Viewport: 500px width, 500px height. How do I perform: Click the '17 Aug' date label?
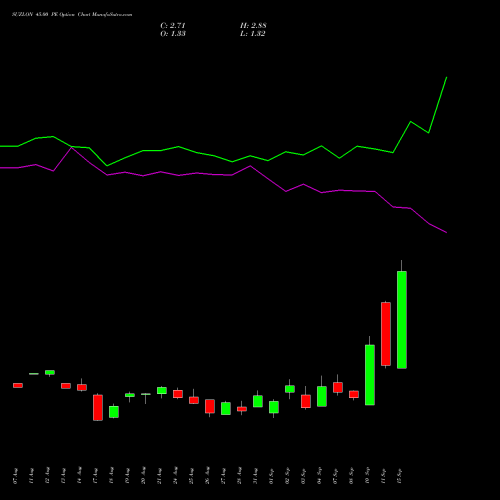pyautogui.click(x=95, y=476)
